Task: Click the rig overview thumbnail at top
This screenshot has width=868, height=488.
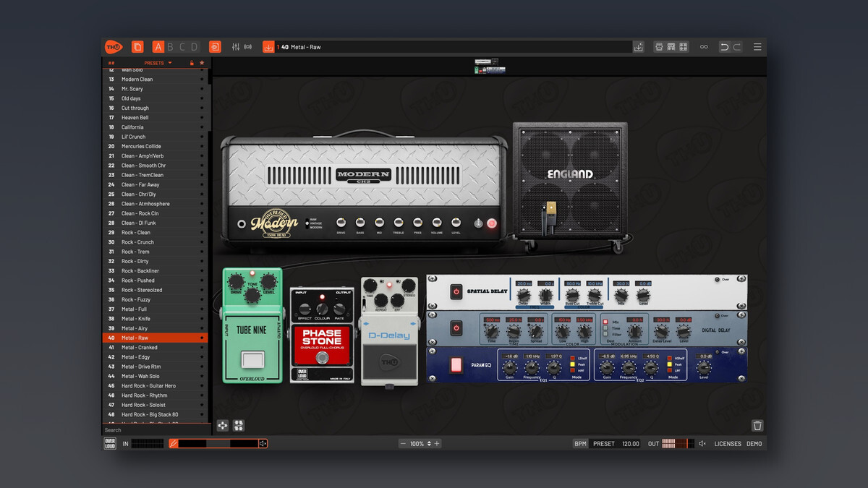Action: 490,68
